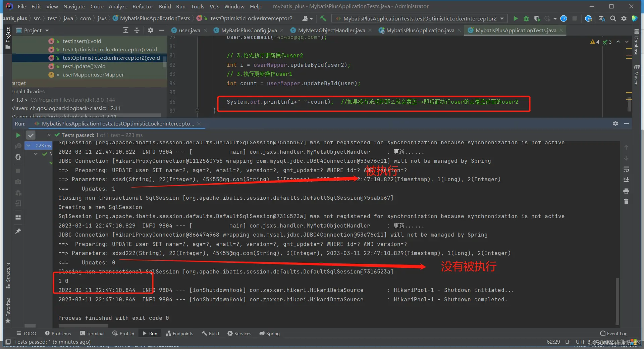Toggle Show Passed tests checkmark button
The width and height of the screenshot is (644, 349).
click(31, 135)
